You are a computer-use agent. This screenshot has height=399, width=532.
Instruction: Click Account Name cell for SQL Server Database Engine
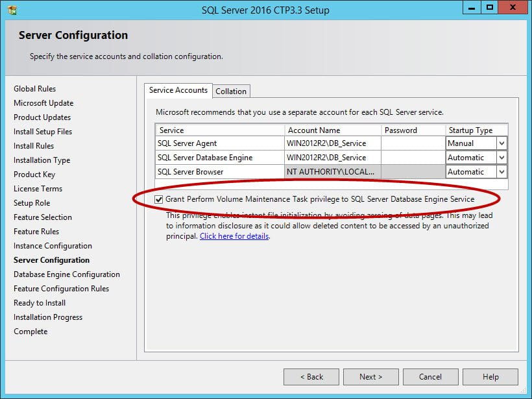tap(332, 158)
